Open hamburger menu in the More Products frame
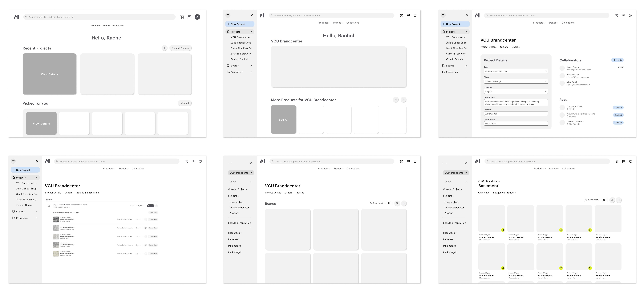Screen dimensions: 644x293 coord(228,15)
